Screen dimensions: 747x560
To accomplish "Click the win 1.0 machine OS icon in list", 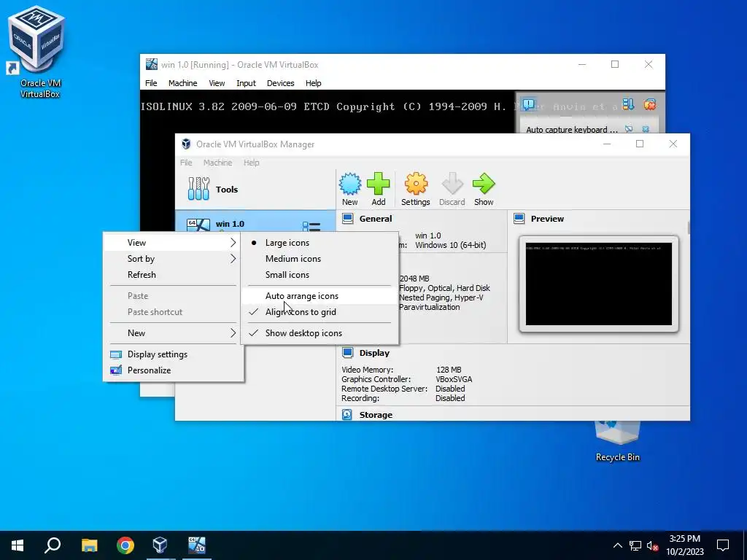I will point(198,226).
